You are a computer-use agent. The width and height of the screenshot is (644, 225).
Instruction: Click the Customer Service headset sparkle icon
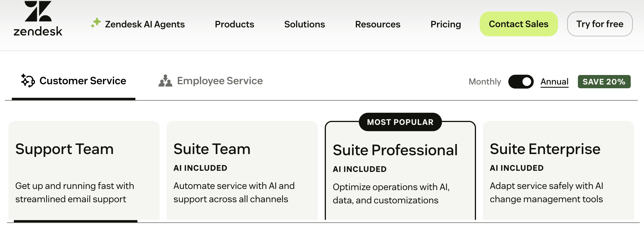tap(28, 81)
